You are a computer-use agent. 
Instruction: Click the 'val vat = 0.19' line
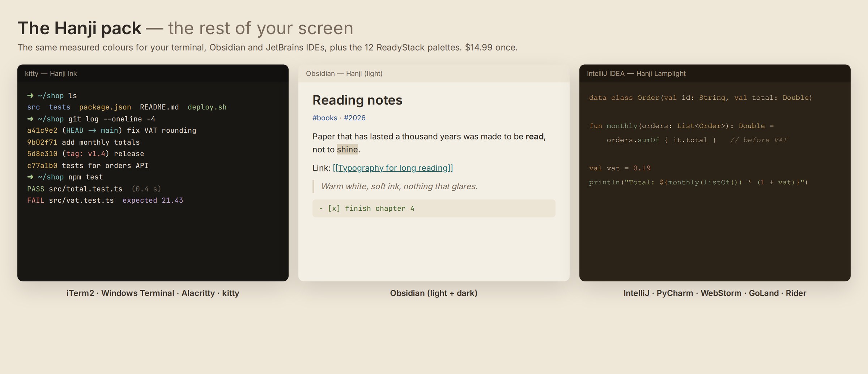tap(620, 168)
